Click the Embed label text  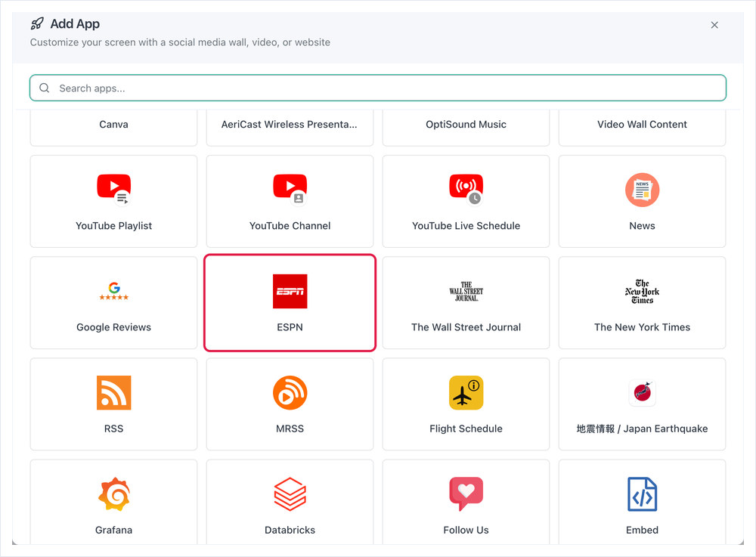642,530
